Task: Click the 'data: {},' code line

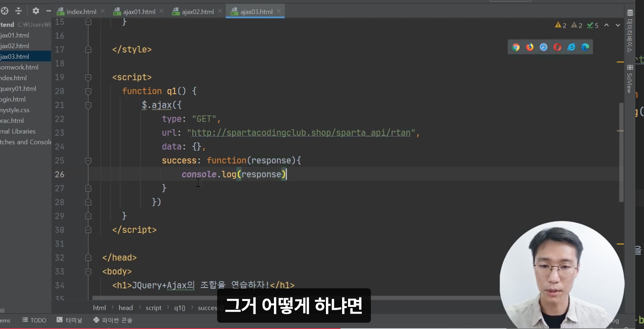Action: point(184,147)
